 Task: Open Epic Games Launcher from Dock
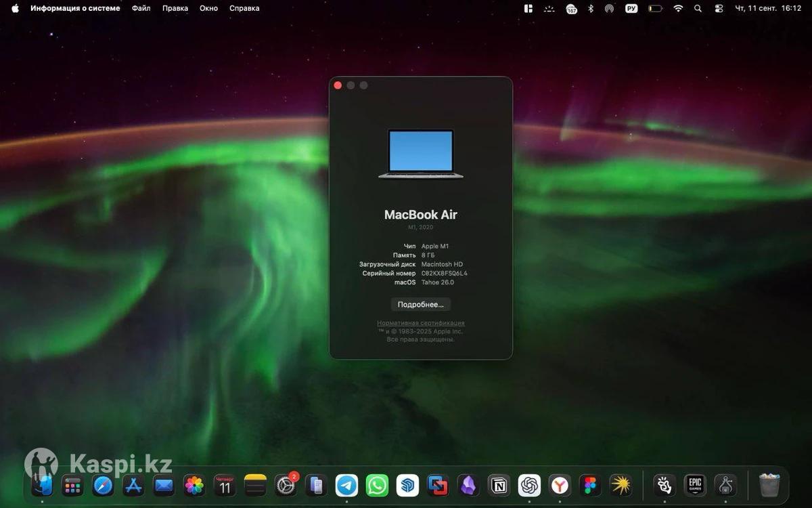695,485
